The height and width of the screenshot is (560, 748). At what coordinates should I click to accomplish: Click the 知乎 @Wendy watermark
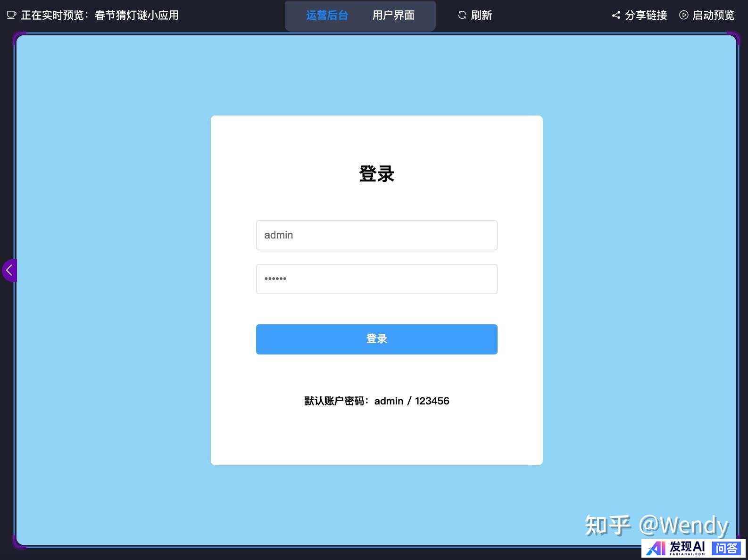click(656, 525)
